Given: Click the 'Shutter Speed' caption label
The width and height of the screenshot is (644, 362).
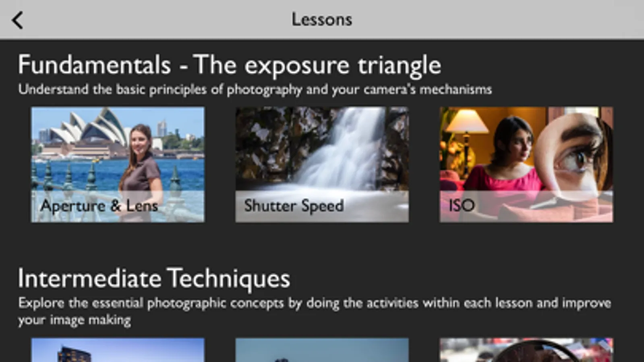Looking at the screenshot, I should click(294, 206).
